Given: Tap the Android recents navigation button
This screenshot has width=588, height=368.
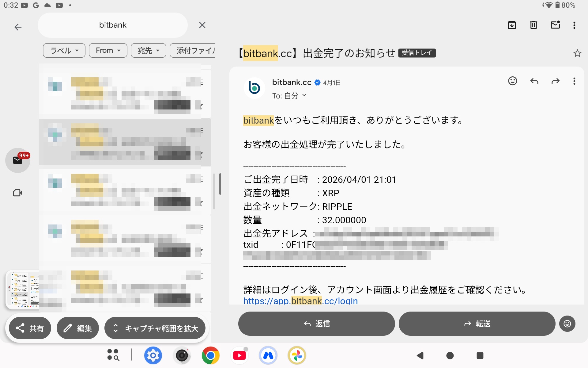Looking at the screenshot, I should tap(480, 355).
